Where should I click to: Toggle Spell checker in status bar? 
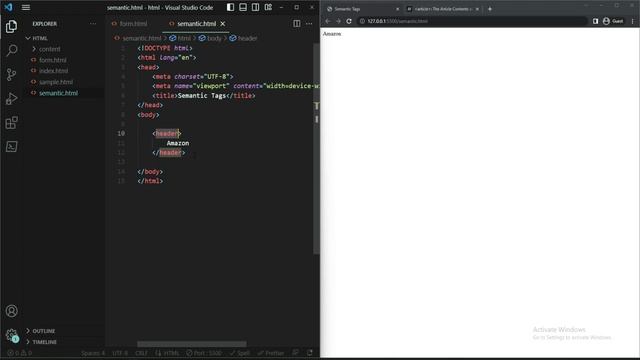[240, 353]
